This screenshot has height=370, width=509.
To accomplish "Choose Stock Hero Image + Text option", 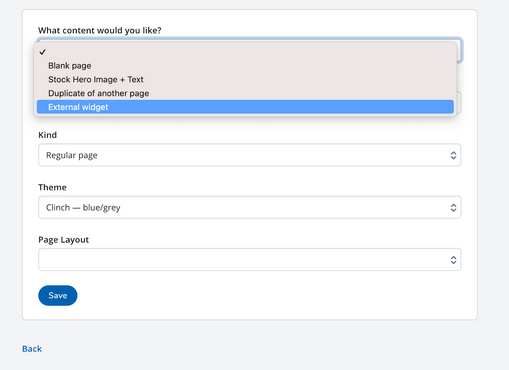I will 245,79.
